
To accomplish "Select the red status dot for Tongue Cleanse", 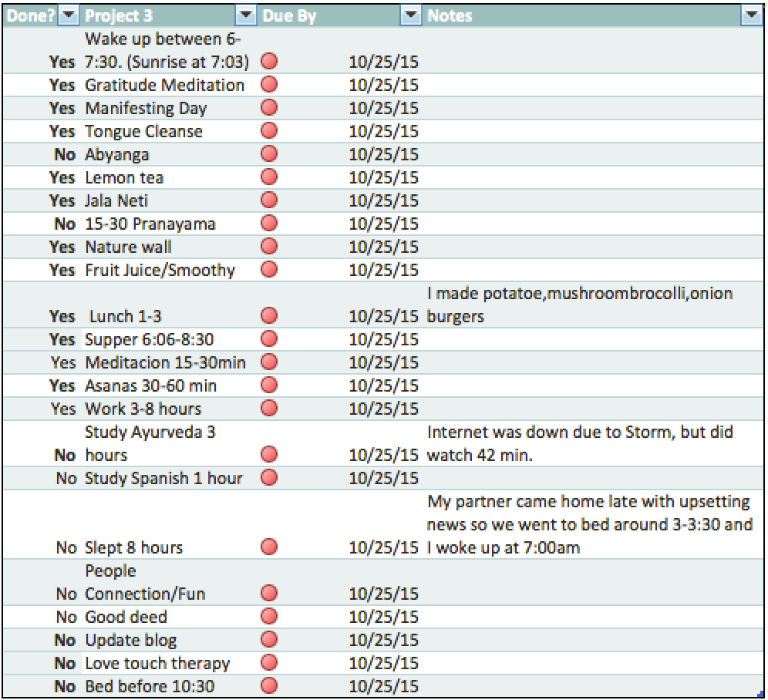I will point(268,131).
